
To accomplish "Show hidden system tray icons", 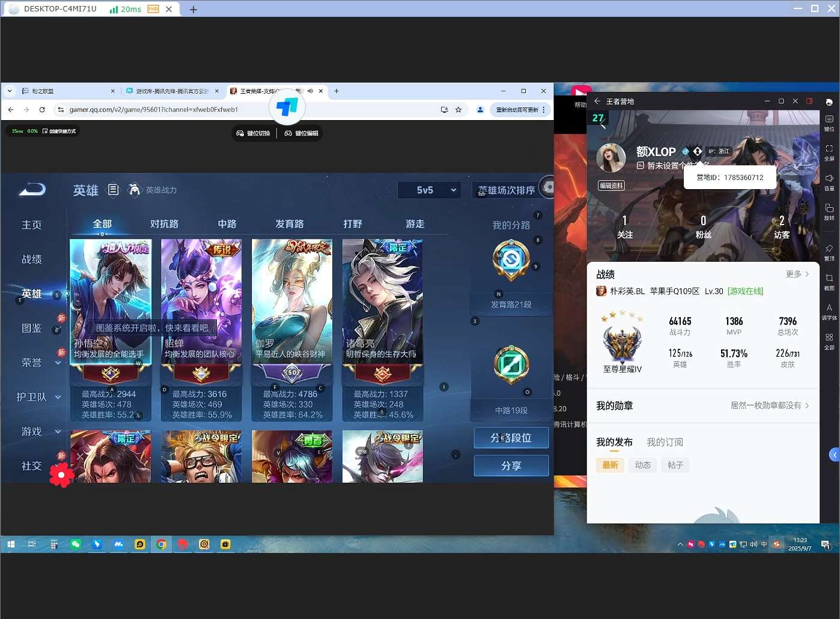I will pos(680,545).
